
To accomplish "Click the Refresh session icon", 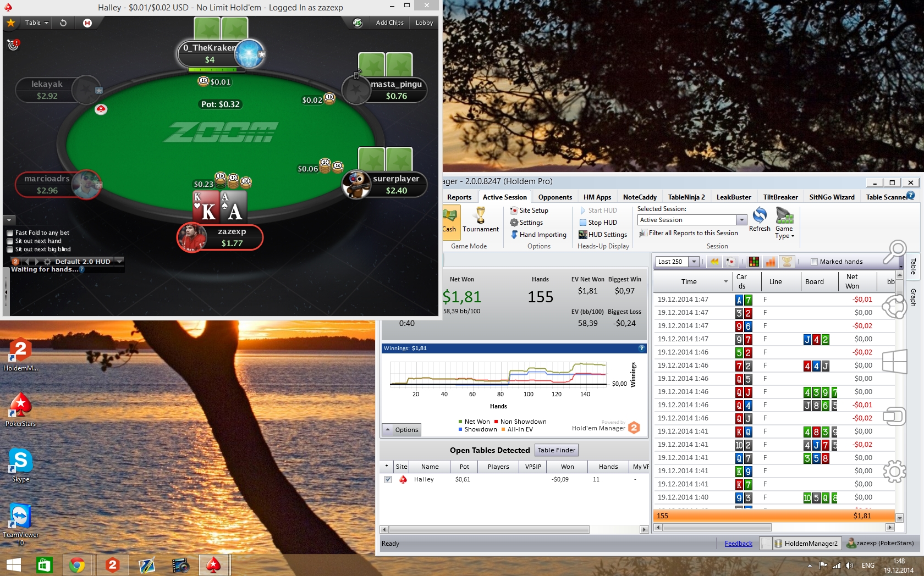I will (x=760, y=219).
